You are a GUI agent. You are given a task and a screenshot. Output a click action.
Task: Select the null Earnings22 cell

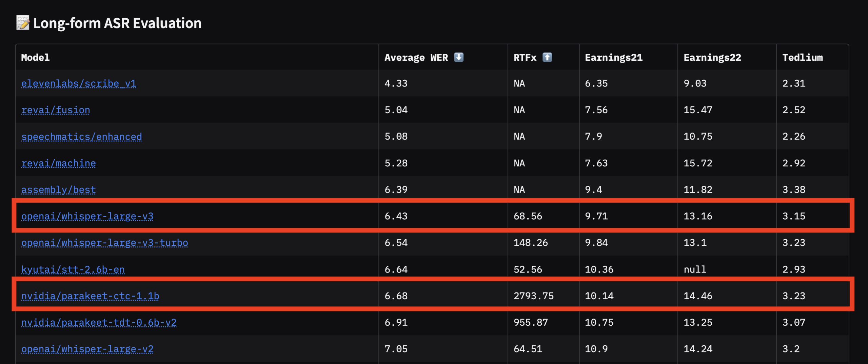[x=695, y=269]
